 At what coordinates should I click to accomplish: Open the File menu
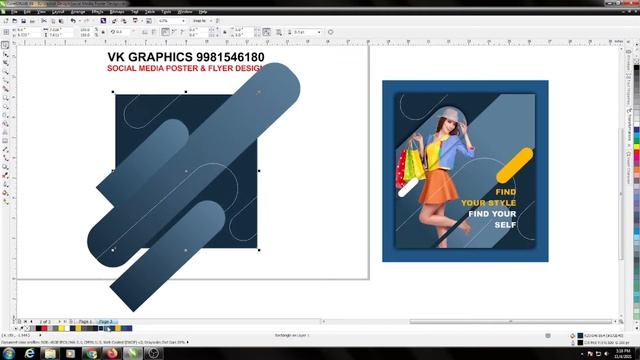pyautogui.click(x=14, y=12)
